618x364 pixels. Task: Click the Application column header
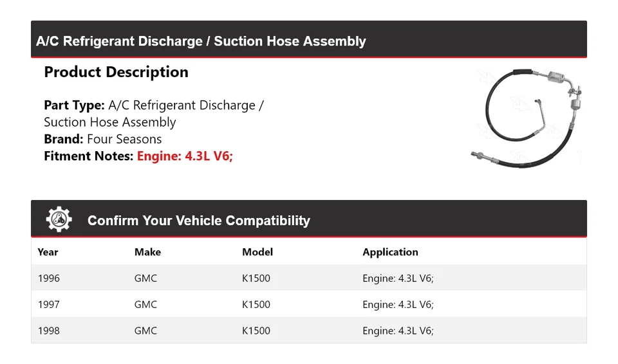(390, 252)
